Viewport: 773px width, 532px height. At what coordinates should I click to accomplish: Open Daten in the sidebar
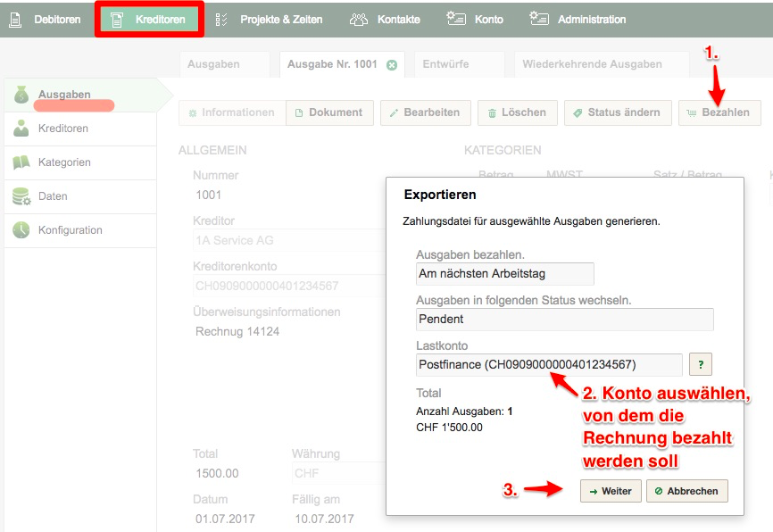53,196
